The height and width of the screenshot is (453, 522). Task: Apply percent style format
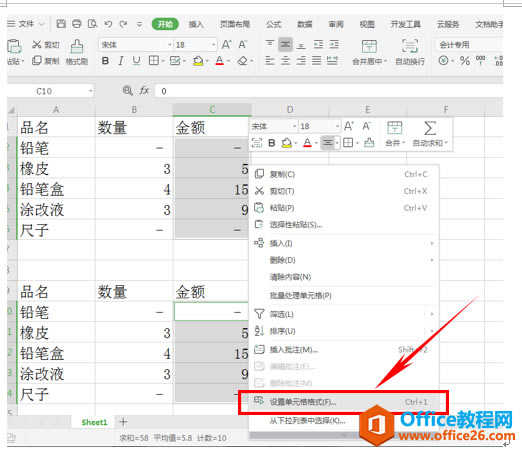click(x=465, y=61)
